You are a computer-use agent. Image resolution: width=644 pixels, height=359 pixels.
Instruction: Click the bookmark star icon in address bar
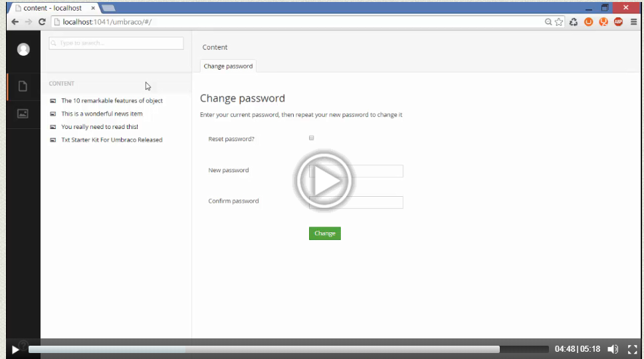click(559, 22)
